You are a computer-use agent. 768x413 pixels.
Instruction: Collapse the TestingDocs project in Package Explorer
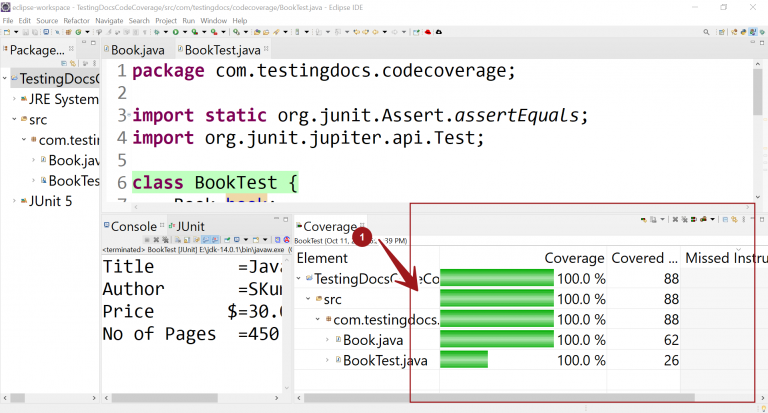pos(5,78)
